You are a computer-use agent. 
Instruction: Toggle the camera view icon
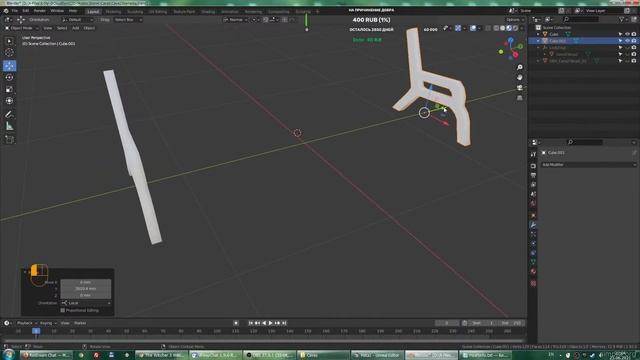[520, 87]
